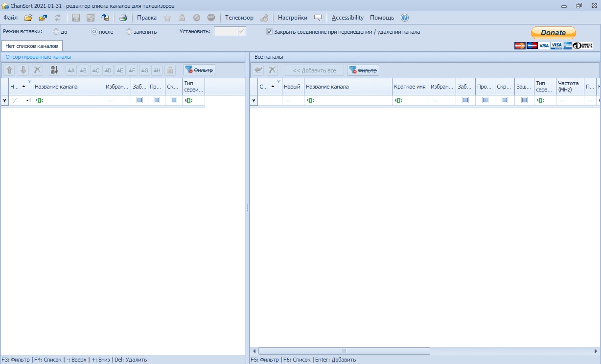Click the ±H favorites list button
601x364 pixels.
[157, 70]
